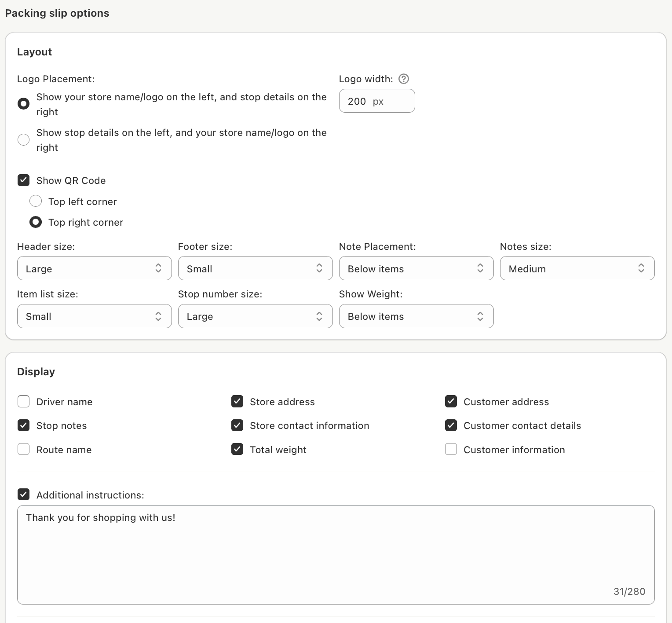This screenshot has width=672, height=623.
Task: Click the Additional instructions text area
Action: [x=336, y=554]
